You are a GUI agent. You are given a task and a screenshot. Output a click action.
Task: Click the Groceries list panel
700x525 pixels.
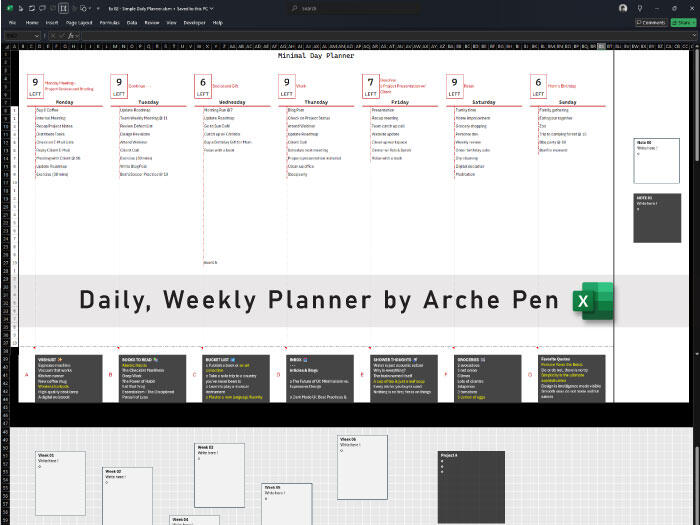coord(483,376)
